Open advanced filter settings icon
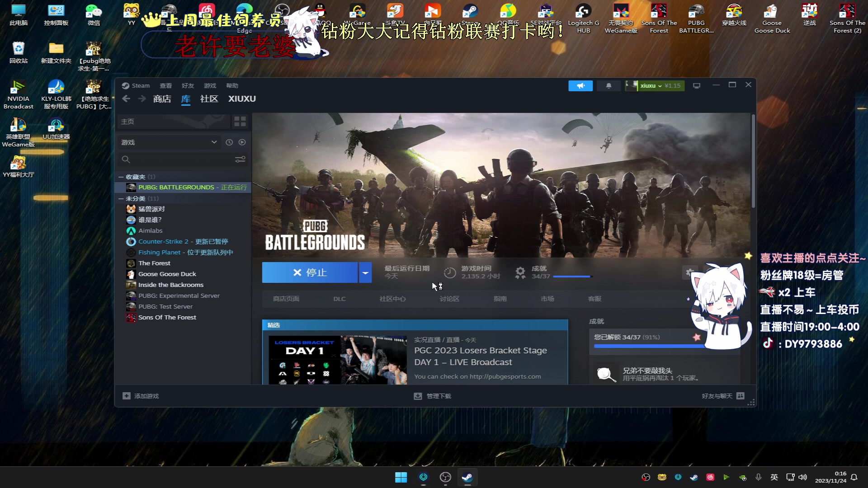 click(240, 159)
